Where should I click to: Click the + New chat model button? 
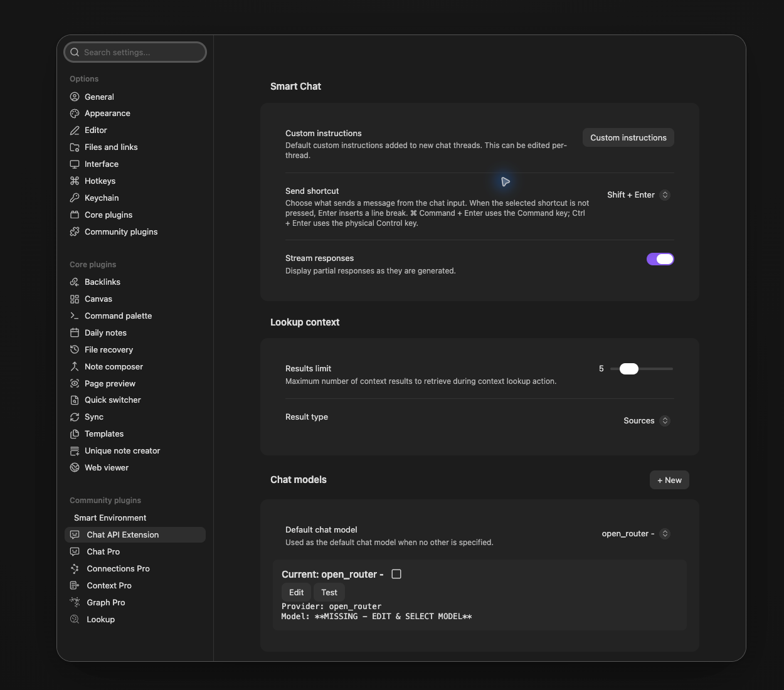[x=669, y=480]
